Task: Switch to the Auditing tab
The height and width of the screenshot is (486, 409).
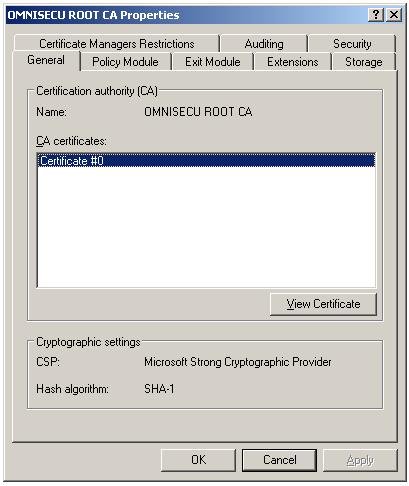Action: (x=264, y=44)
